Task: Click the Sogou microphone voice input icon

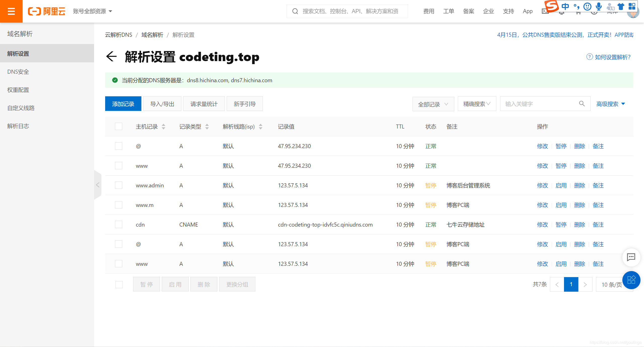Action: pos(599,6)
